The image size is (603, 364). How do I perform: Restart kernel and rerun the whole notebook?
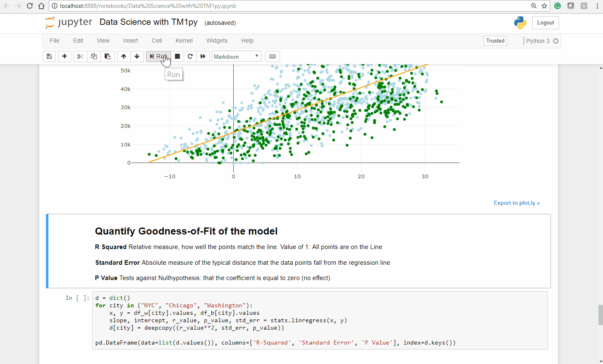[203, 56]
